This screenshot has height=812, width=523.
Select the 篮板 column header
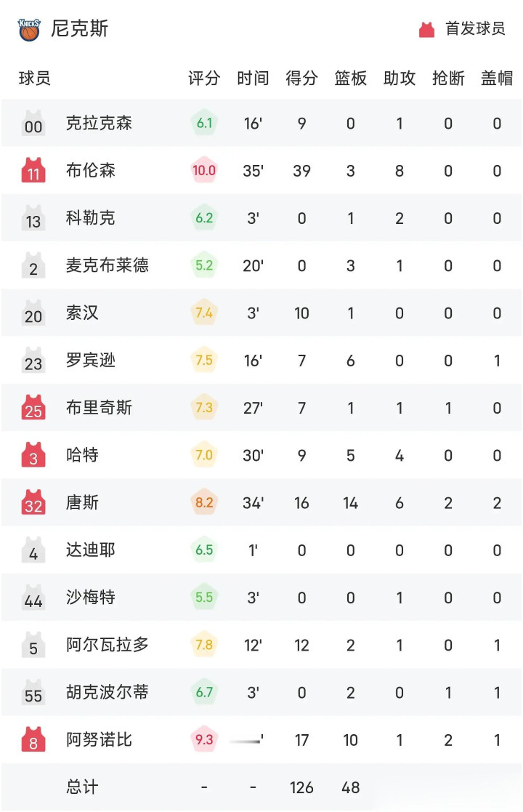[350, 79]
